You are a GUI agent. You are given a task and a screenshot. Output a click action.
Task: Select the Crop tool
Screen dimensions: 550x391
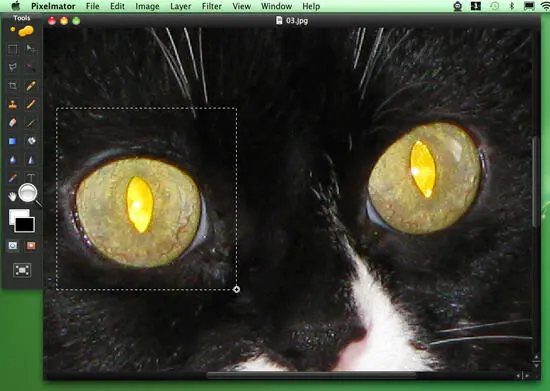click(13, 86)
